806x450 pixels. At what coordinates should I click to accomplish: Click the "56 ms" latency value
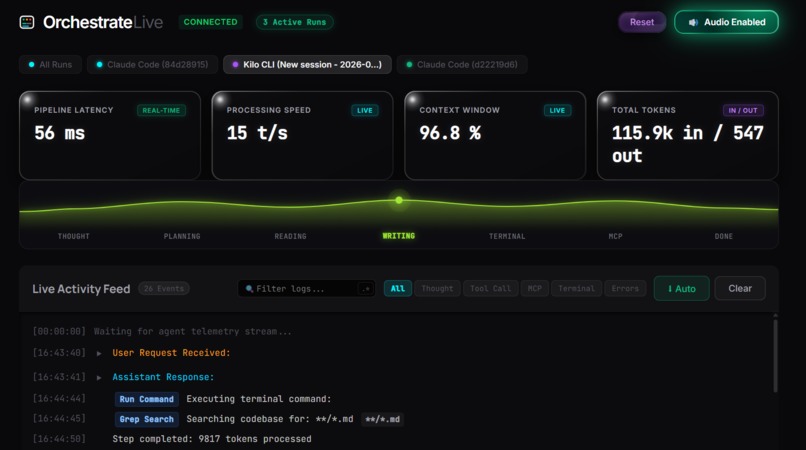[x=60, y=133]
